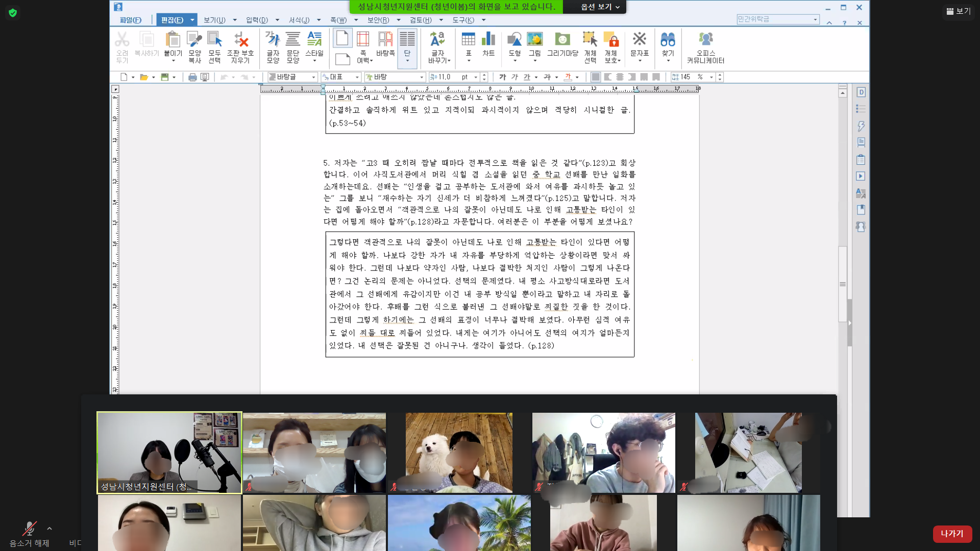Open the 도구(K) menu
Image resolution: width=980 pixels, height=551 pixels.
click(463, 20)
